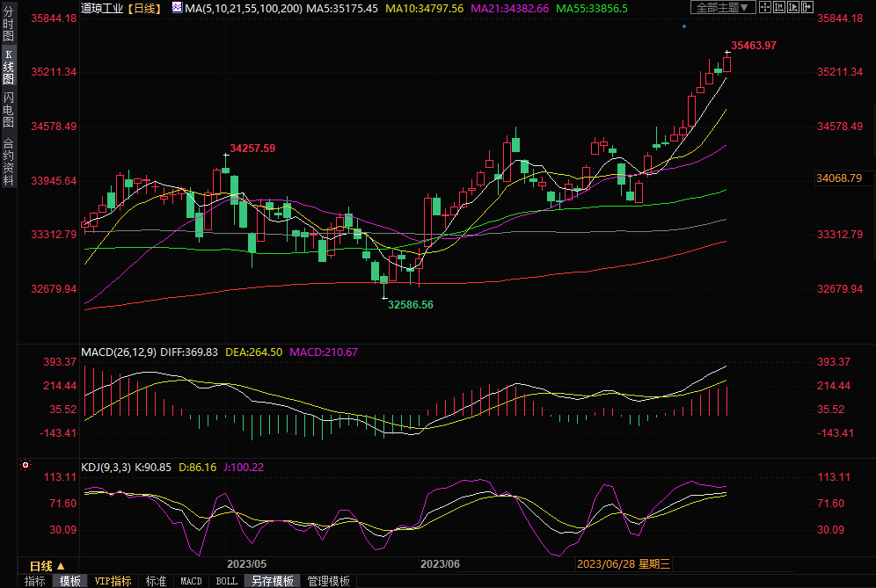Viewport: 876px width, 588px height.
Task: Click the second chart tool icon from left
Action: pos(779,7)
